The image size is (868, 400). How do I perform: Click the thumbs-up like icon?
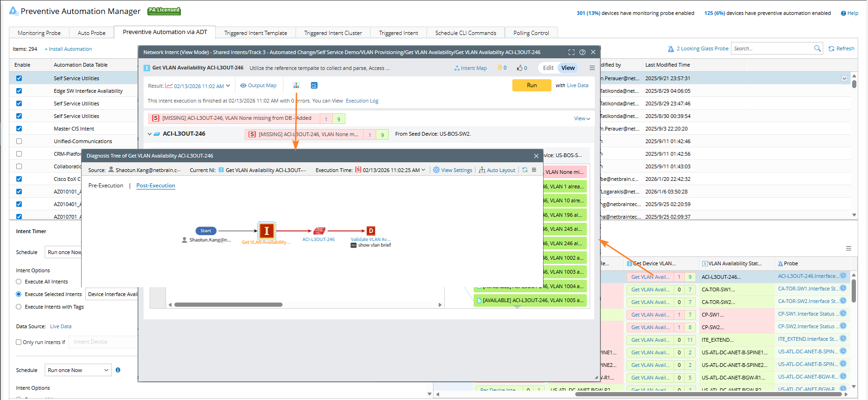[519, 68]
